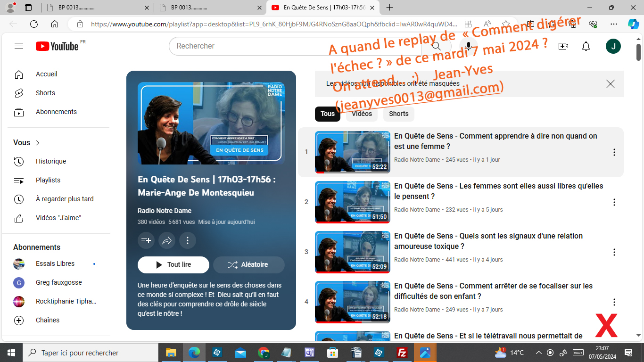This screenshot has height=362, width=644.
Task: Open YouTube notifications bell
Action: 586,46
